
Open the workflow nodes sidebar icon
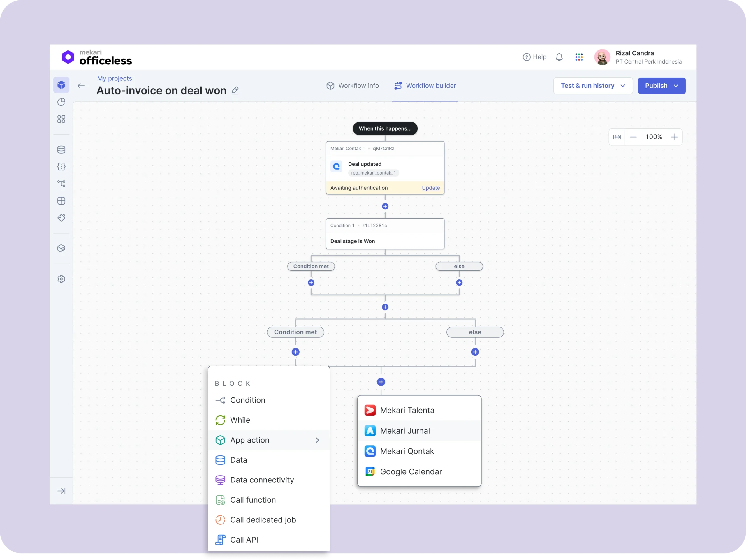pyautogui.click(x=61, y=184)
